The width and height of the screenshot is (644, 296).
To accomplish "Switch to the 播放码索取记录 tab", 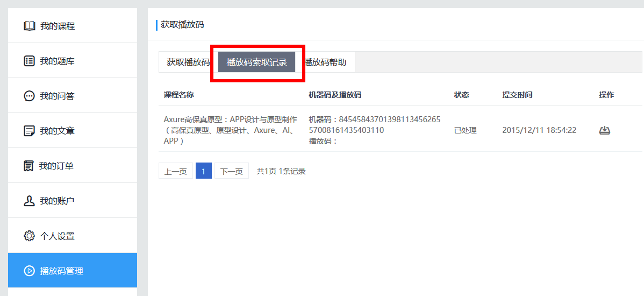I will tap(257, 62).
